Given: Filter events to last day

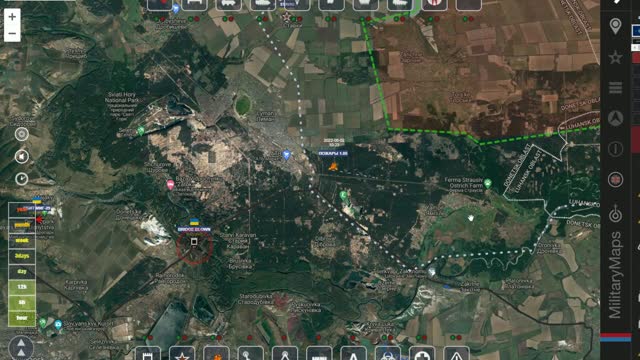Looking at the screenshot, I should coord(22,271).
